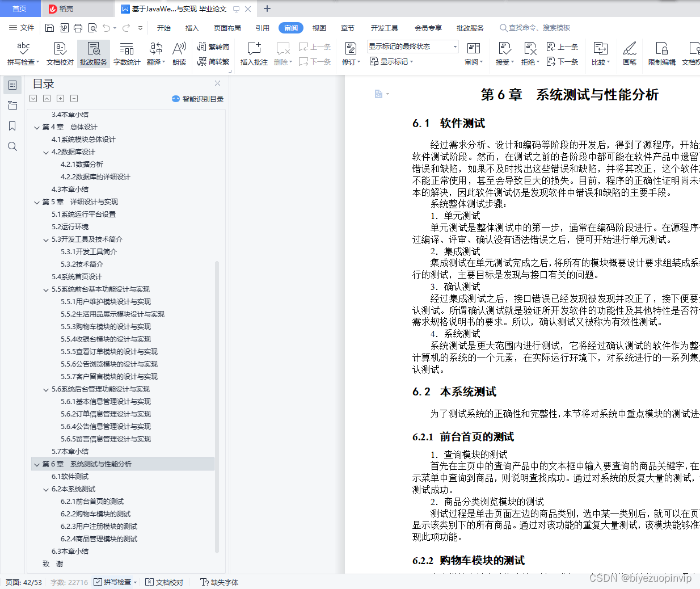Click the demote-level down arrow in 目录 pane

pyautogui.click(x=33, y=98)
